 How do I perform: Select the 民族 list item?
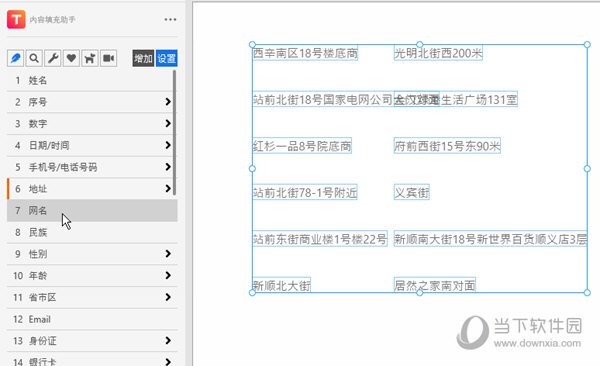pyautogui.click(x=92, y=232)
